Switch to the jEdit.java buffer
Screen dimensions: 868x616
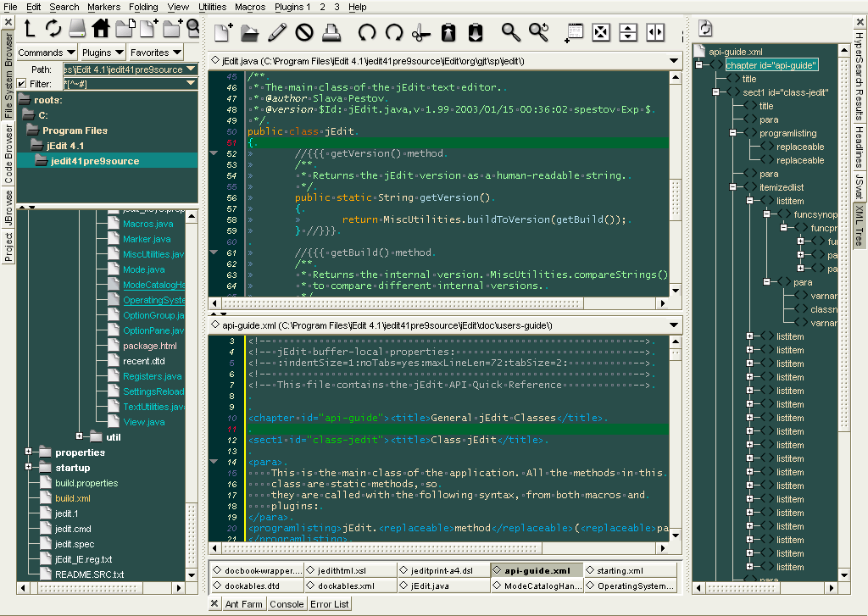pos(428,585)
